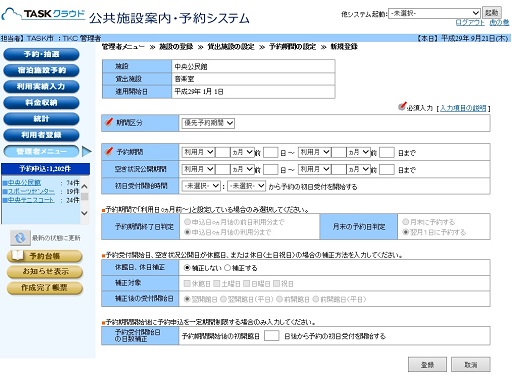Check the 休館日 checkbox
The image size is (512, 375).
pyautogui.click(x=187, y=283)
